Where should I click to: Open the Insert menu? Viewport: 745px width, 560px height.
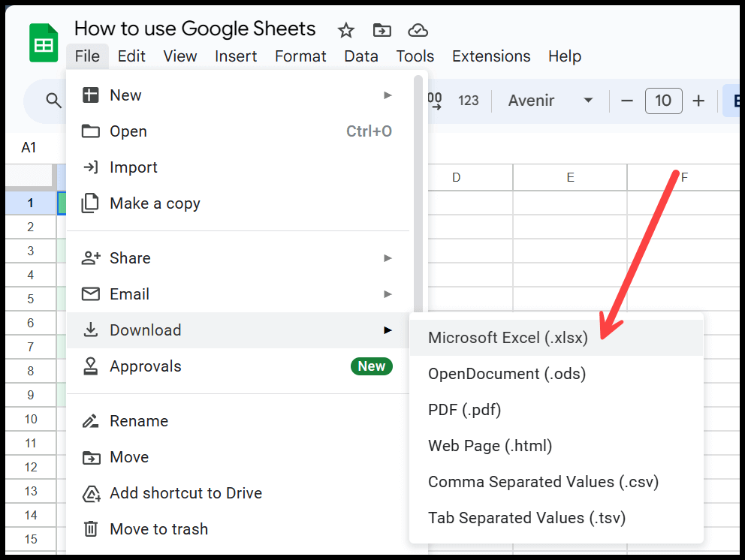tap(236, 56)
